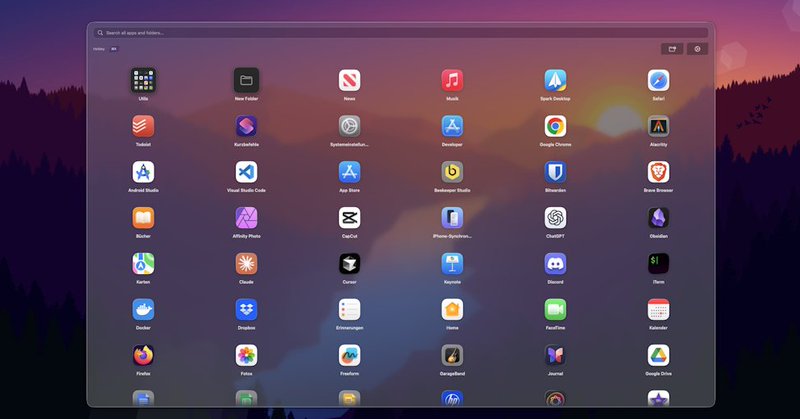Open the Erinnerungen reminders app
Image resolution: width=800 pixels, height=419 pixels.
click(349, 309)
